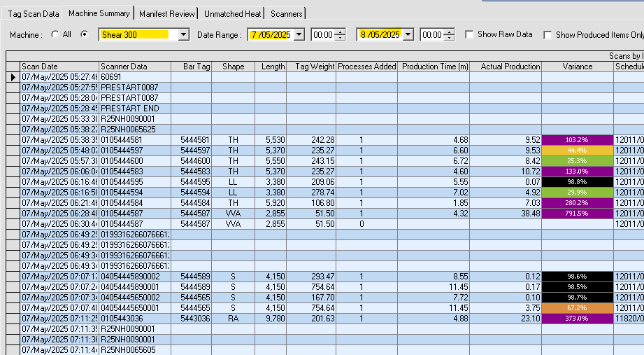Click the green 29.9% variance cell
The height and width of the screenshot is (355, 644).
(x=578, y=193)
